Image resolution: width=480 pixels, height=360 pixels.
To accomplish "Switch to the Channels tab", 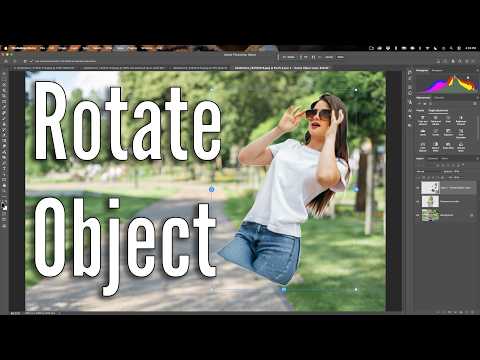I will point(433,158).
